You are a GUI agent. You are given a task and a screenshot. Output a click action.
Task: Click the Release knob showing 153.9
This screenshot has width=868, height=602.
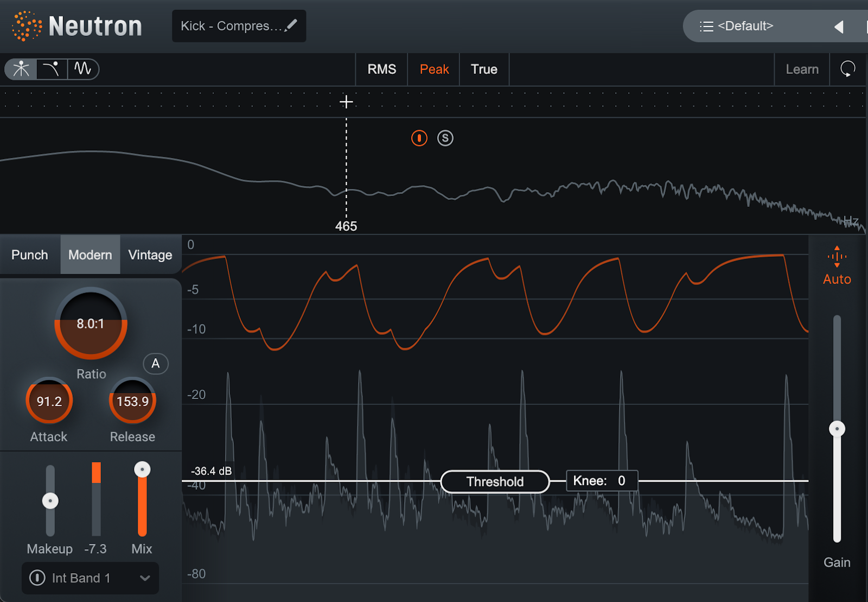click(132, 401)
